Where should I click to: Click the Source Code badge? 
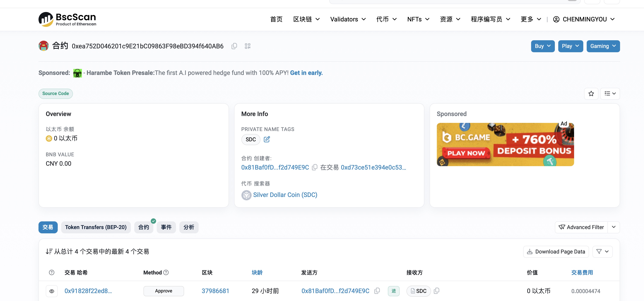pyautogui.click(x=56, y=94)
